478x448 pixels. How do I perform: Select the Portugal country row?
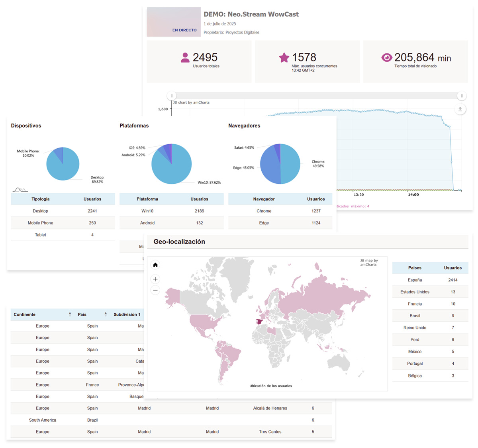tap(430, 364)
